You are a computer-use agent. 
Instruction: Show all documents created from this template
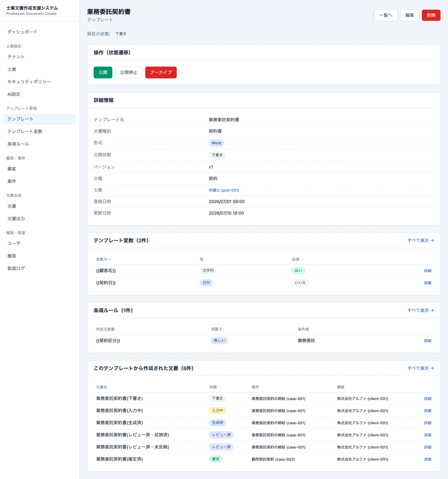(x=420, y=368)
